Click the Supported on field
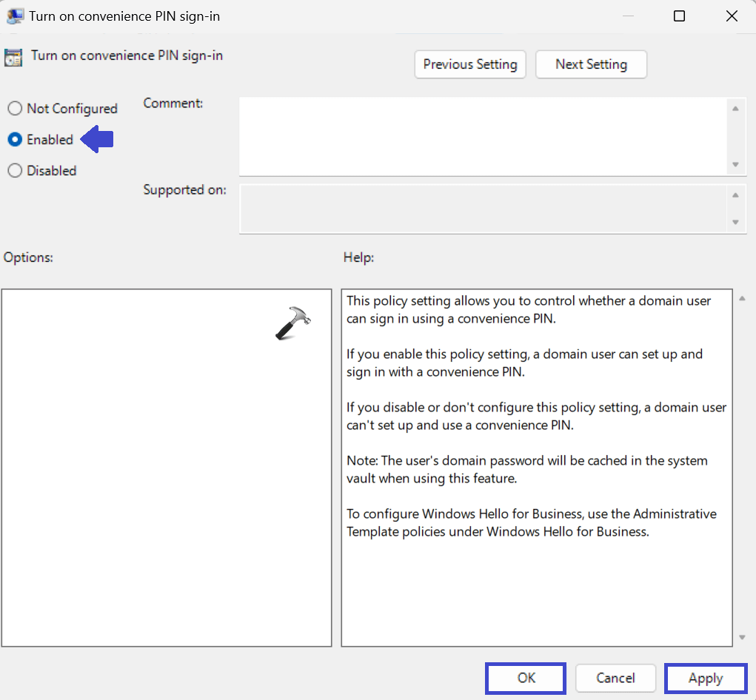The width and height of the screenshot is (756, 700). click(481, 209)
